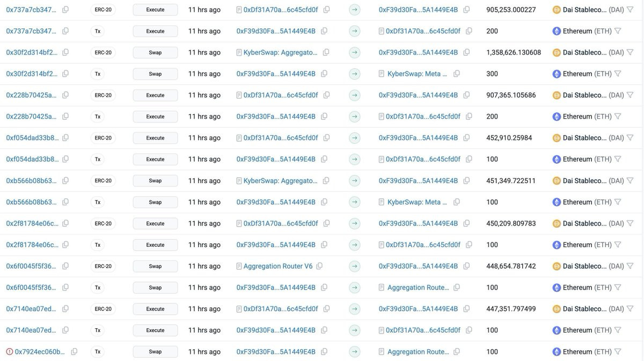
Task: Click the DAI token icon in the 448,654.781742 row
Action: (x=557, y=266)
